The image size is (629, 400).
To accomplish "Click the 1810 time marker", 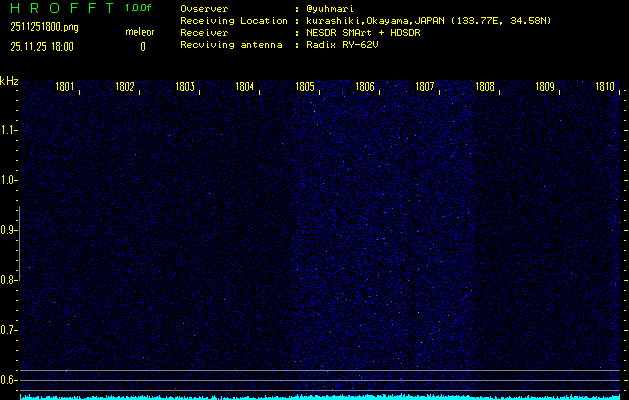I will coord(604,87).
